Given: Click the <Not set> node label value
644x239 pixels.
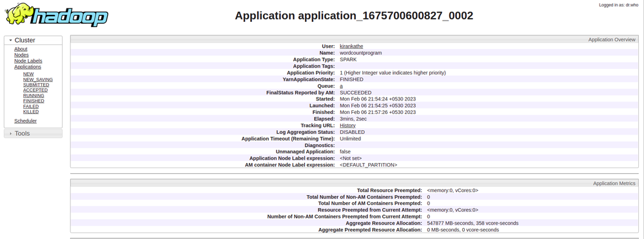Looking at the screenshot, I should [351, 158].
